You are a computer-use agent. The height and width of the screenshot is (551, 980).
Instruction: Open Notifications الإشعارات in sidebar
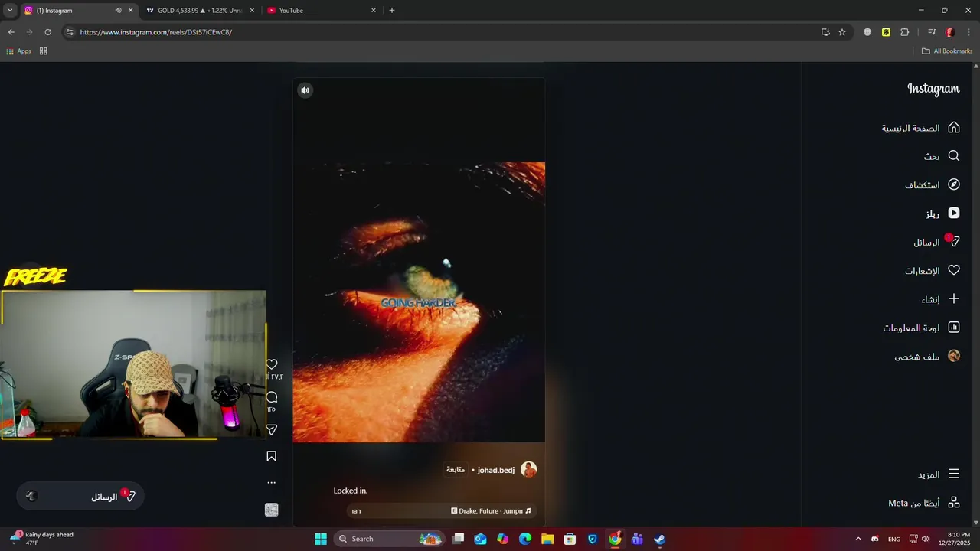coord(932,270)
